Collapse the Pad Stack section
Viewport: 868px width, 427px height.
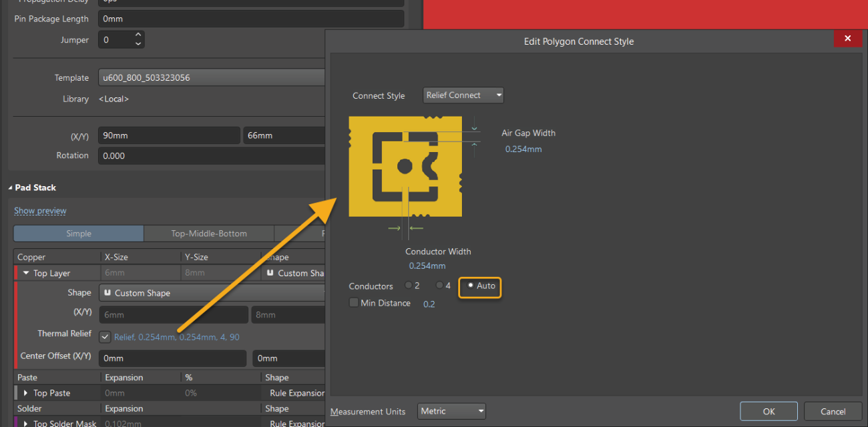pyautogui.click(x=11, y=188)
